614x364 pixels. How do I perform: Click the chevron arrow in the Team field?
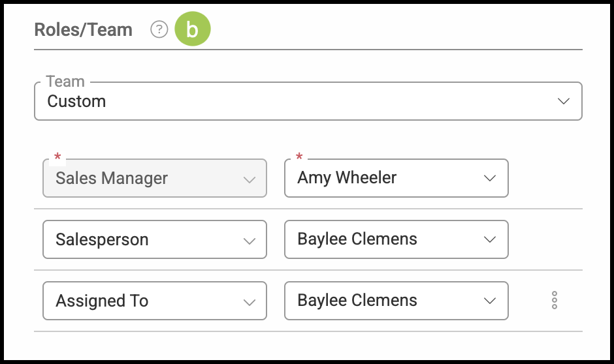(x=563, y=101)
